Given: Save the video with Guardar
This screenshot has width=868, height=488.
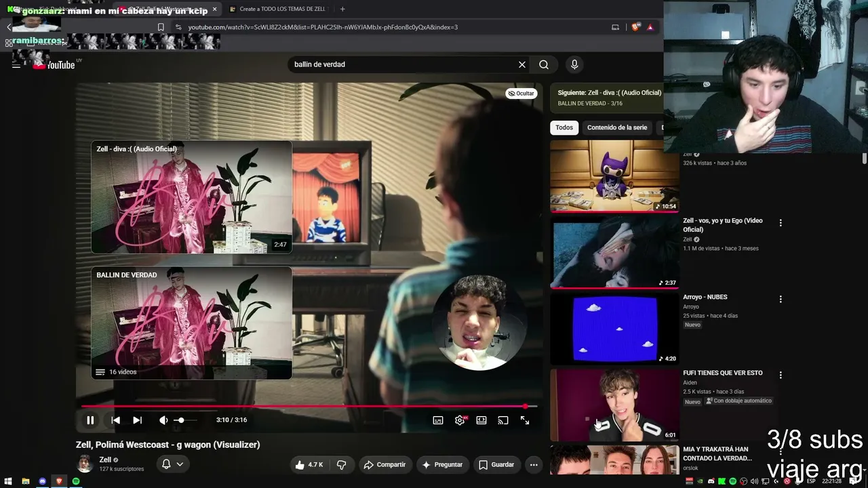Looking at the screenshot, I should 496,465.
